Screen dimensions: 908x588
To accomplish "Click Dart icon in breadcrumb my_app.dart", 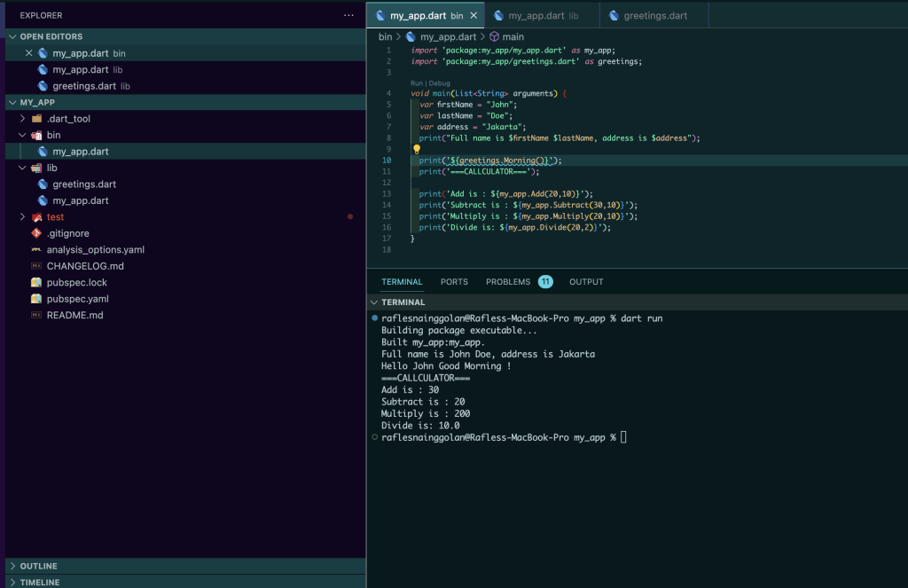I will (411, 36).
